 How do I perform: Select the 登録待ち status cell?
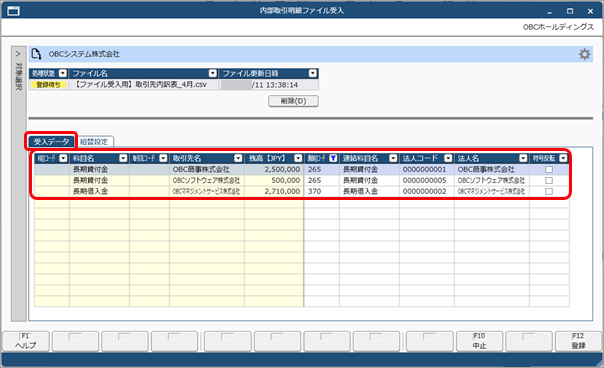48,85
